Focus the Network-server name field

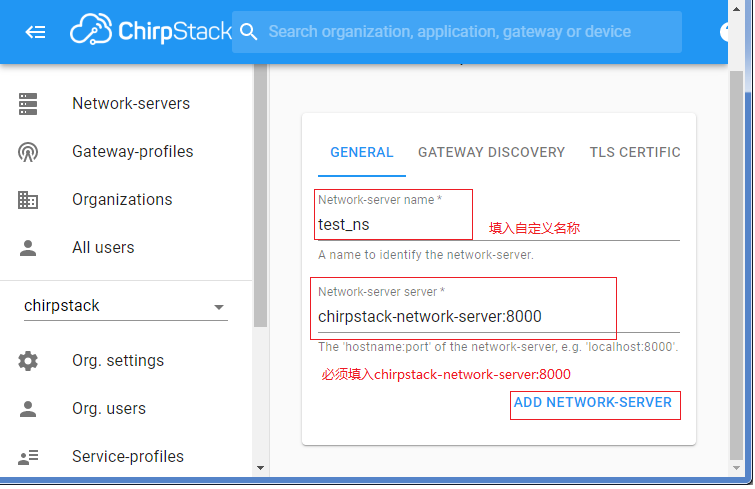pyautogui.click(x=499, y=224)
